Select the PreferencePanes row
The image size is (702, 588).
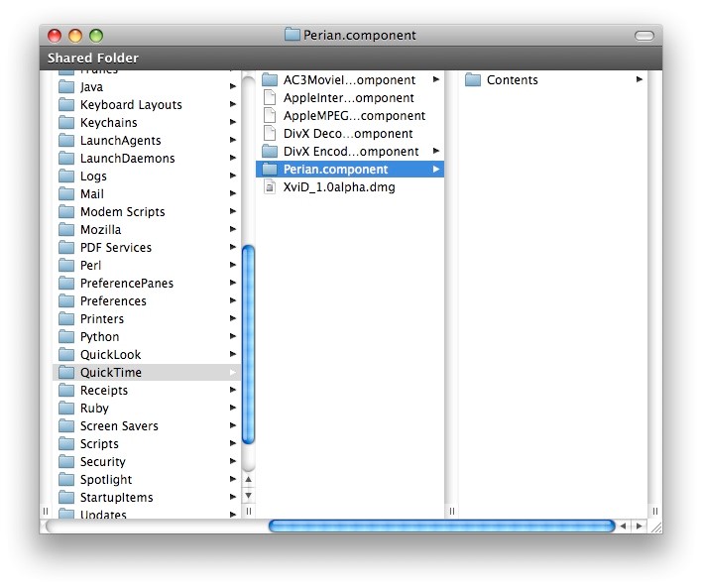coord(147,283)
